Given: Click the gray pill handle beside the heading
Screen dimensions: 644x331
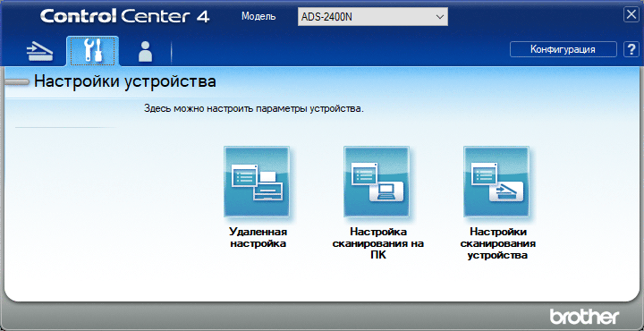Looking at the screenshot, I should [16, 82].
